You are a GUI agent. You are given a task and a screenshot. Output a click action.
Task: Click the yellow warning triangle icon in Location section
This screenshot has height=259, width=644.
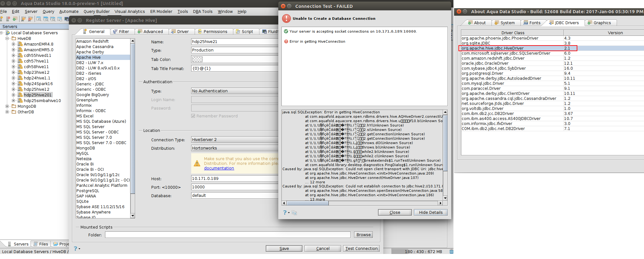pos(197,163)
